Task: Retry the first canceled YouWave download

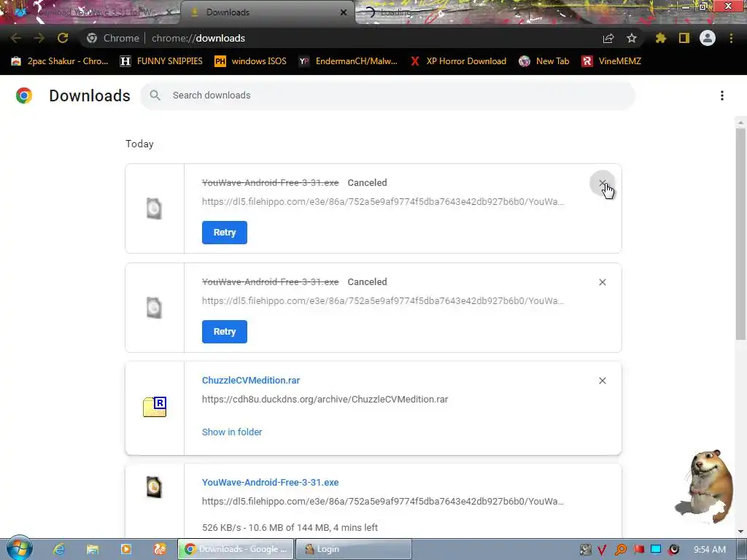Action: pyautogui.click(x=225, y=233)
